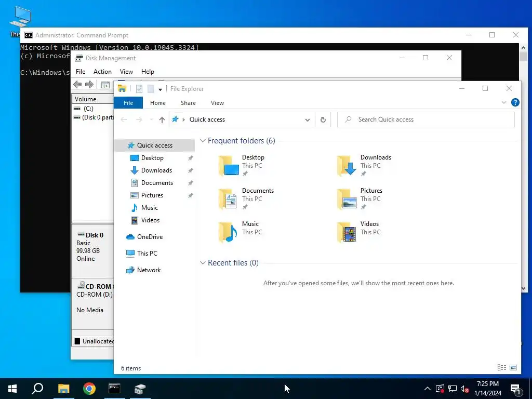Click the Properties icon in Quick Access Toolbar

139,89
